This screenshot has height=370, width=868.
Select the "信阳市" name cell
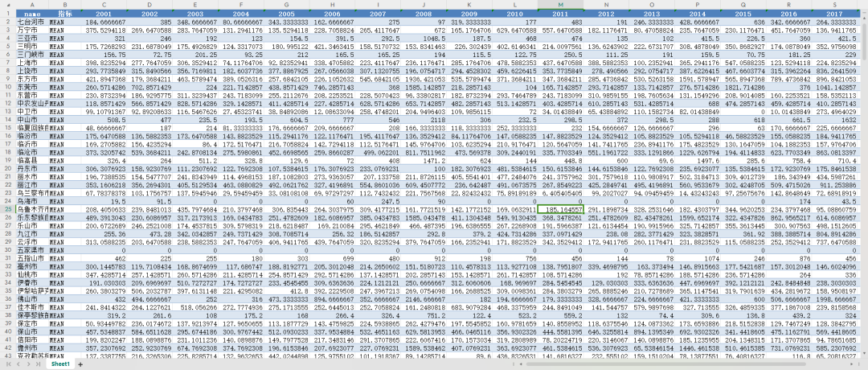point(31,339)
